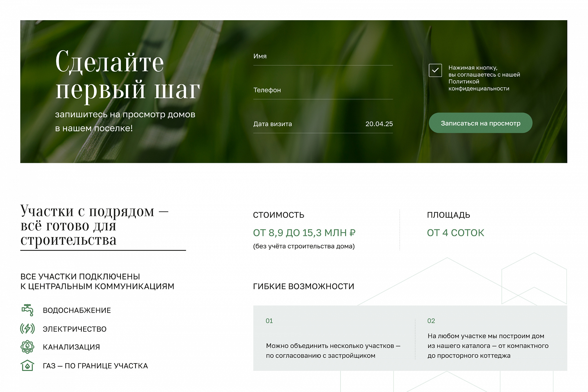Click note '(без учёта строительства дома)'

pyautogui.click(x=304, y=246)
